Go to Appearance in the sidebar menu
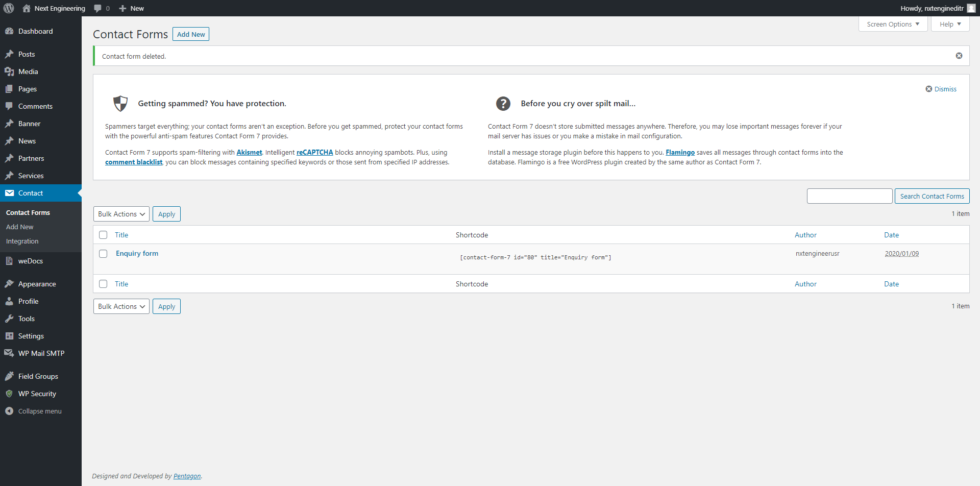980x486 pixels. tap(37, 284)
